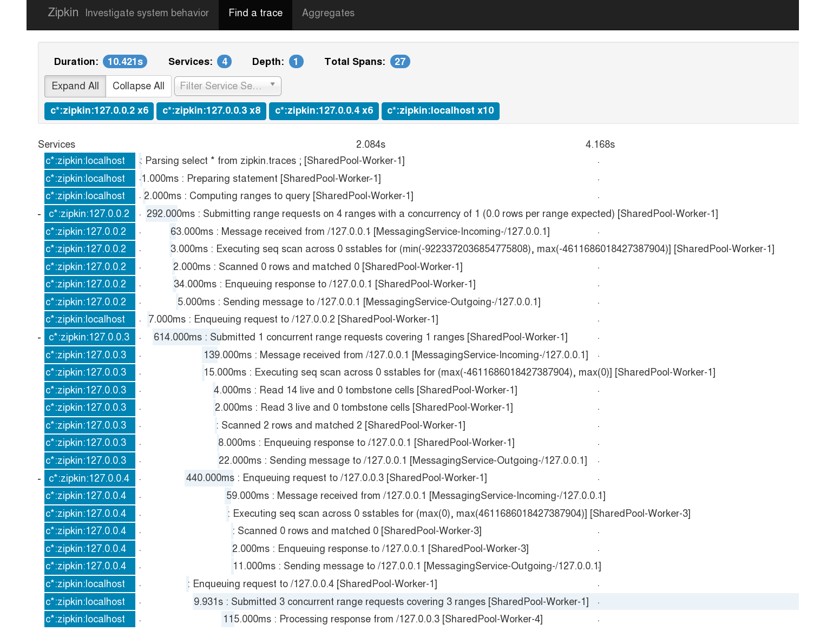Open the 'Scanned 0 rows' span on SharedPool-Worker-3
826x644 pixels.
pos(357,531)
